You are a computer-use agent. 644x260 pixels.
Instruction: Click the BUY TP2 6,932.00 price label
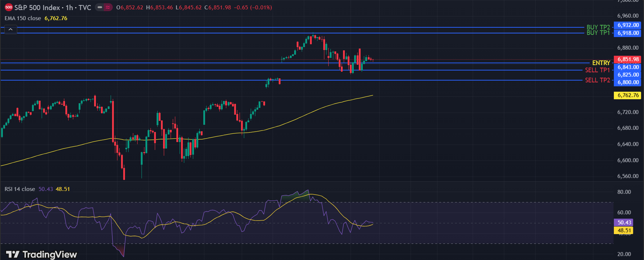(x=628, y=25)
